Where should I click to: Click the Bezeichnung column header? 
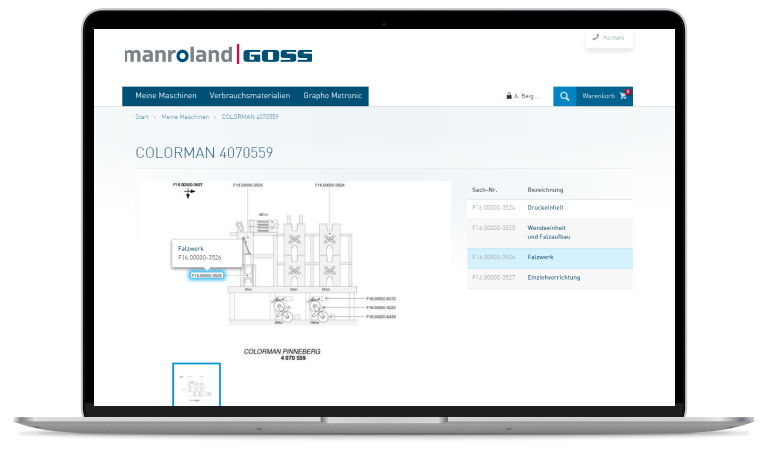coord(545,190)
